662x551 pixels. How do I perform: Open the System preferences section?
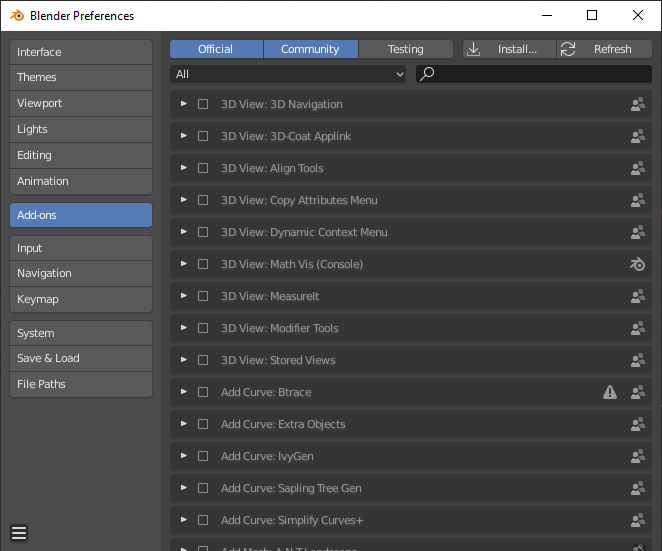[x=81, y=333]
